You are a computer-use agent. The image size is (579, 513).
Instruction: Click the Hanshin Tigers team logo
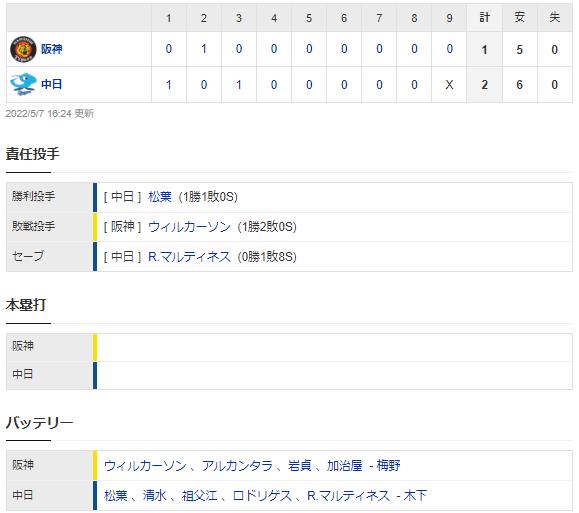tap(23, 49)
